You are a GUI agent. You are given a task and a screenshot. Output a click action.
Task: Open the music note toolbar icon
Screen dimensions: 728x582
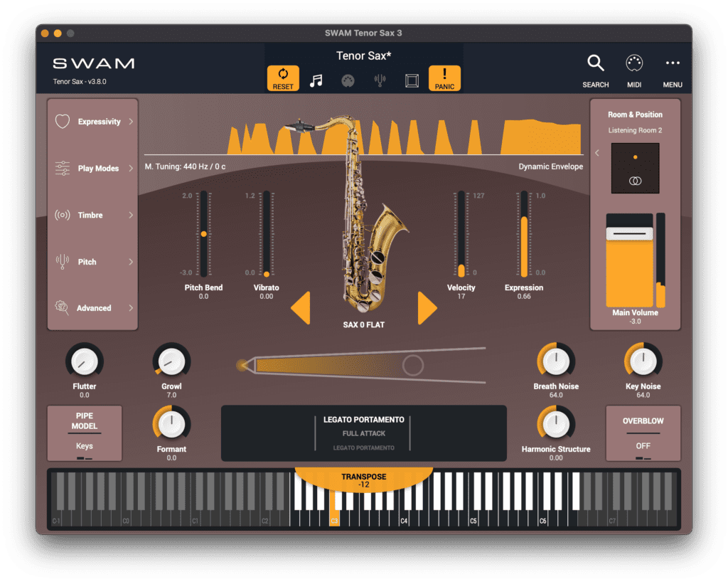(x=315, y=79)
